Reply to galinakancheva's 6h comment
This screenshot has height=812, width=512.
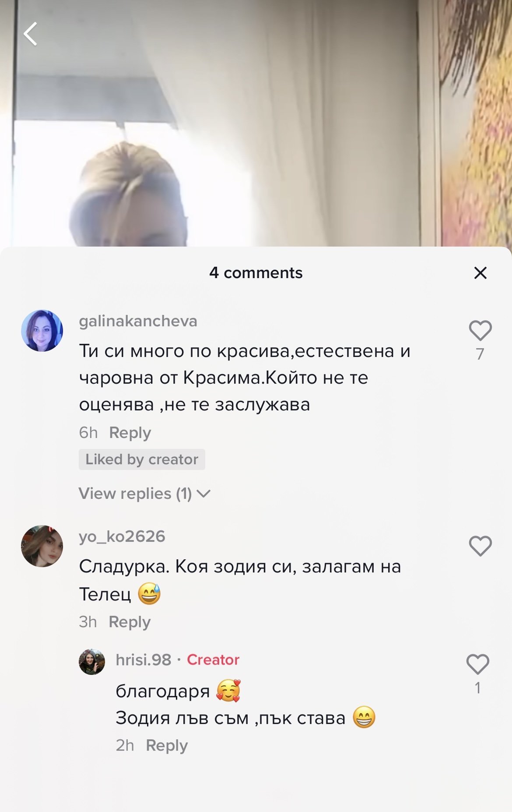point(130,433)
